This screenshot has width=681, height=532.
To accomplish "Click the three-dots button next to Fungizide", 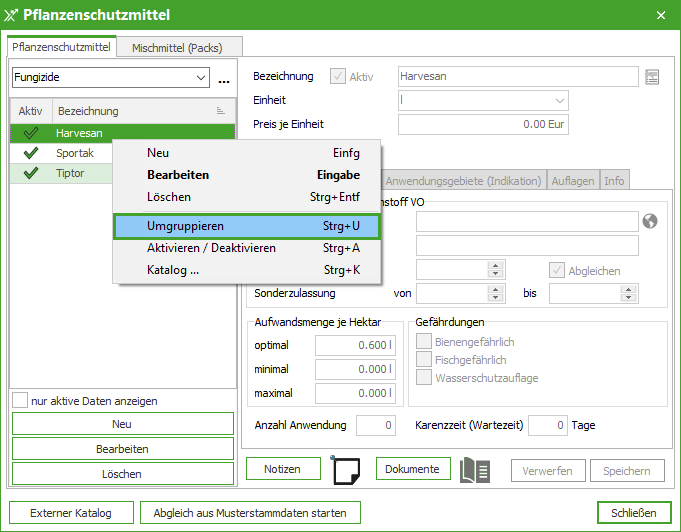I will (x=224, y=79).
